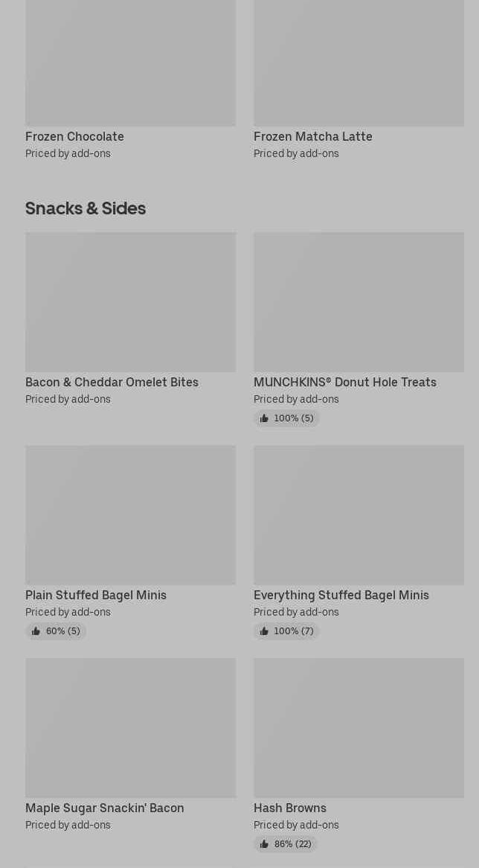Screen dimensions: 479x868
Task: Tap the MUNCHKINS Donut Hole Treats image
Action: [359, 301]
